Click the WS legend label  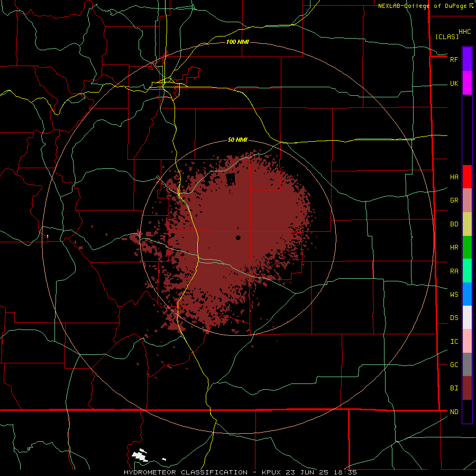[454, 295]
